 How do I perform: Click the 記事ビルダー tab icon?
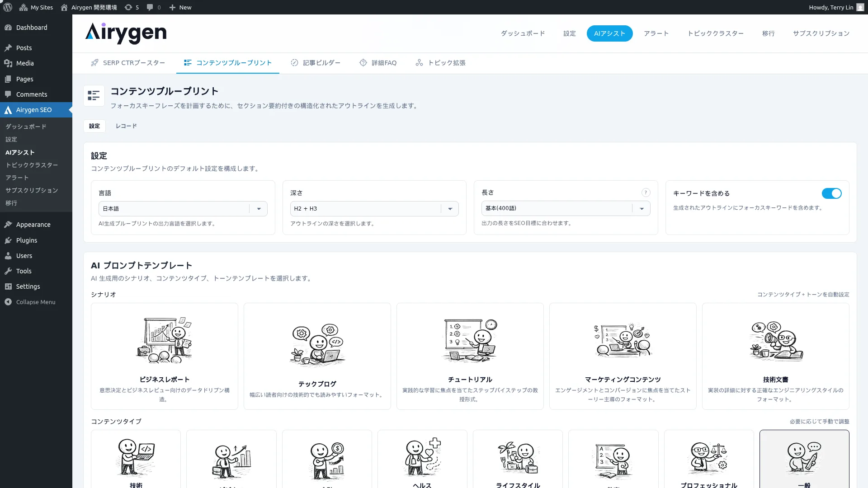(x=294, y=63)
